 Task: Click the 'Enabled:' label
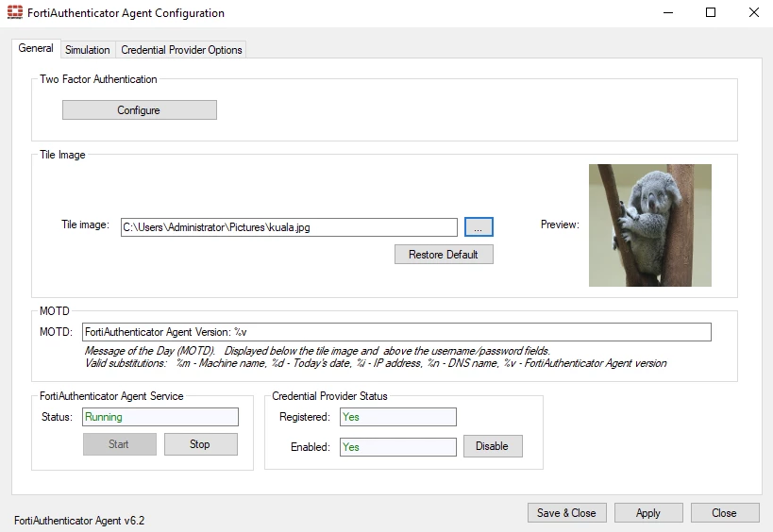[x=311, y=447]
